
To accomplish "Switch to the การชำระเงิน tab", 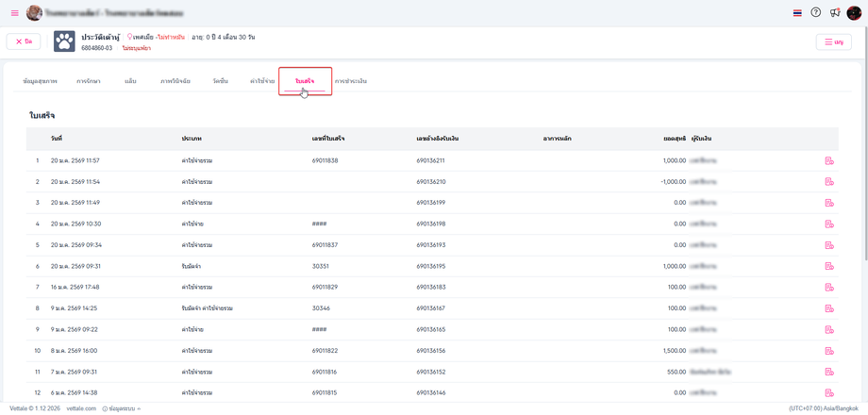I will [x=350, y=81].
